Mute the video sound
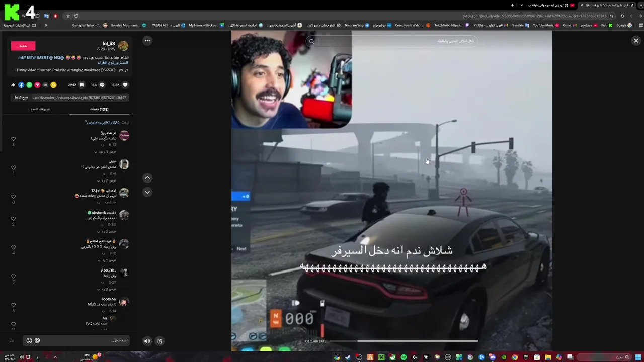Screen dimensions: 644x362 147,341
